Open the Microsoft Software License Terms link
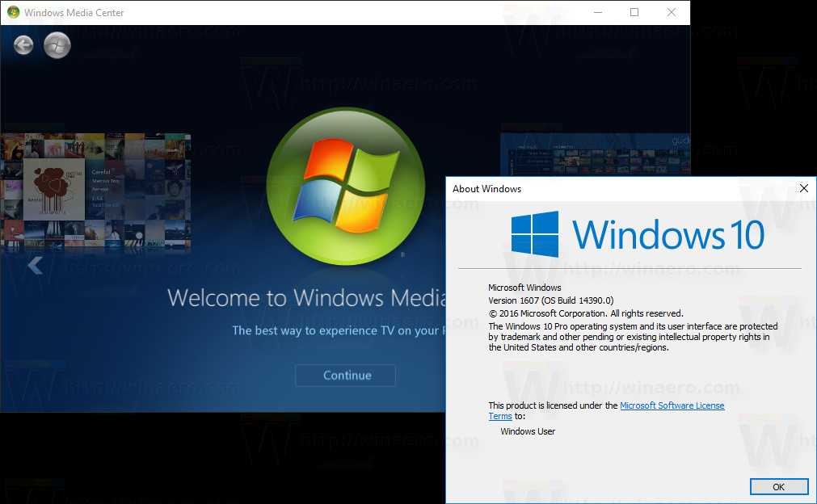This screenshot has width=817, height=504. 672,405
